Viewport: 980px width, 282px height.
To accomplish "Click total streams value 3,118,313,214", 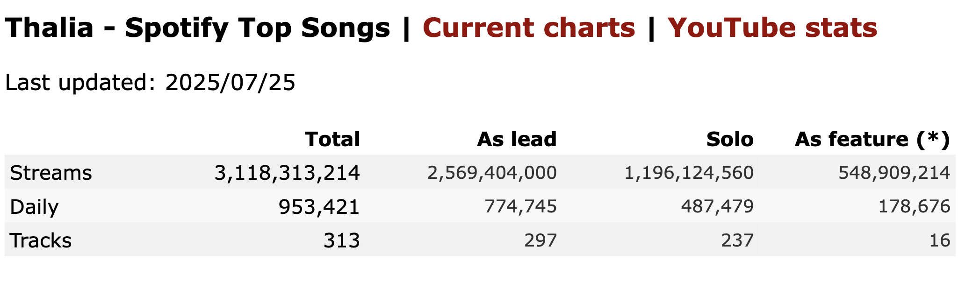I will click(x=287, y=173).
